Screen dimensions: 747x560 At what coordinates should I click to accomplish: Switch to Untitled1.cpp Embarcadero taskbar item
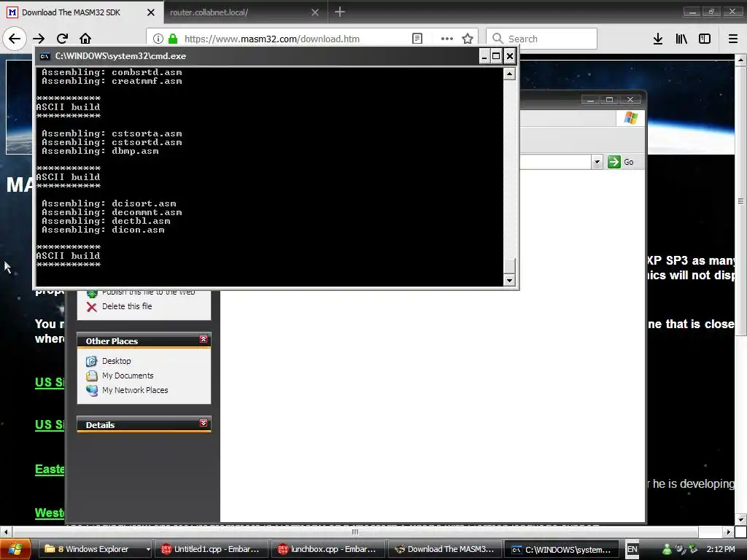click(x=211, y=549)
